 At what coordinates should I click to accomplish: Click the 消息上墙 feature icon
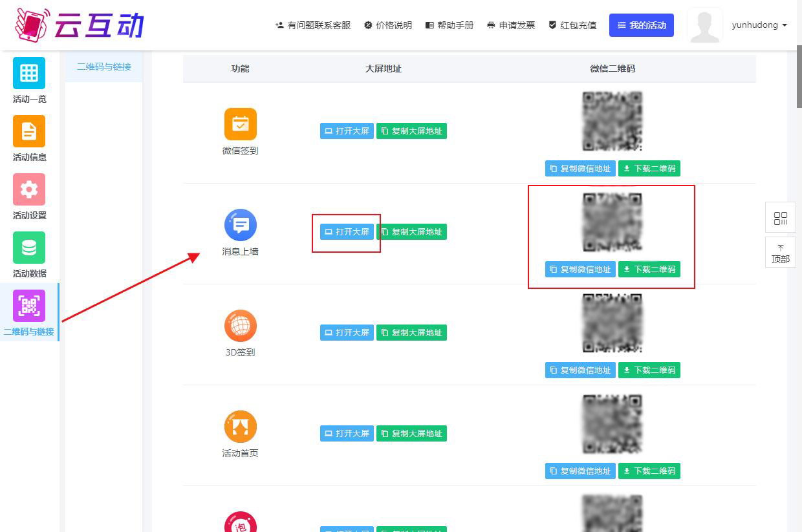[x=241, y=225]
